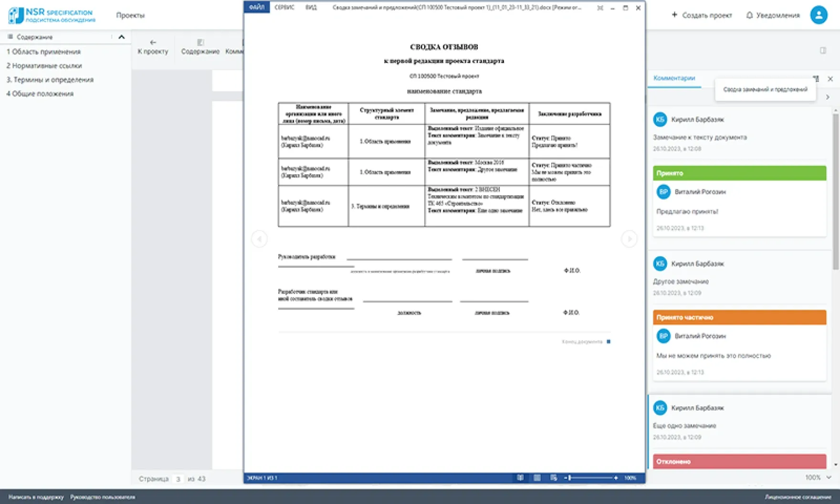
Task: Go to previous page arrow in viewer
Action: (x=259, y=239)
